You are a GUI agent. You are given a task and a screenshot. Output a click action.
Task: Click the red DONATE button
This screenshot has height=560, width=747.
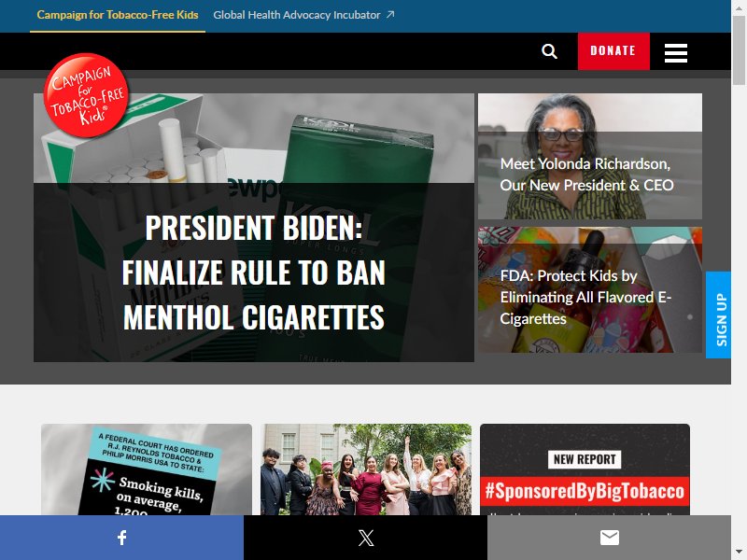coord(613,51)
